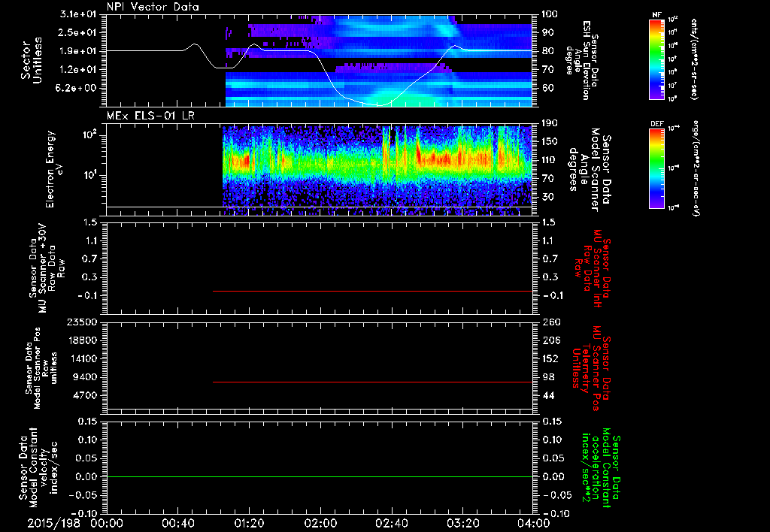770x532 pixels.
Task: Click the "260" telemetry tick value
Action: [x=550, y=322]
